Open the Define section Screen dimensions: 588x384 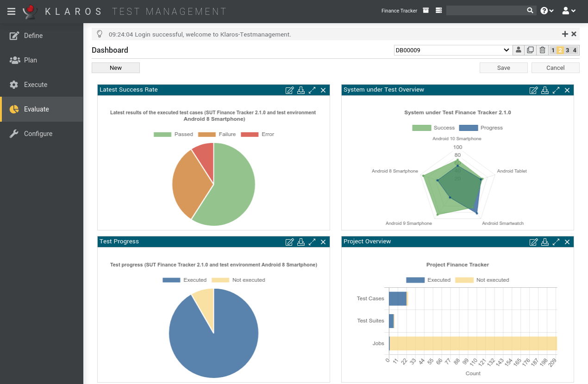point(42,36)
